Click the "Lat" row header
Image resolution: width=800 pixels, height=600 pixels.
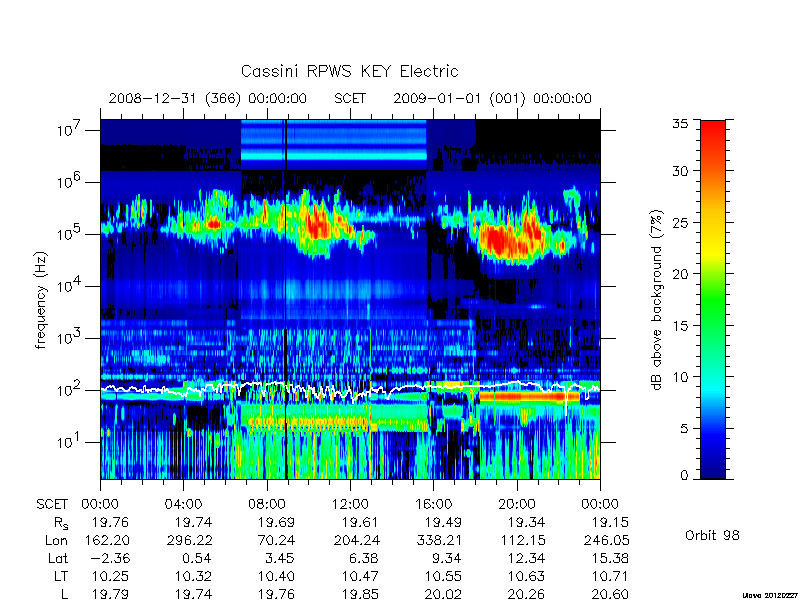tap(58, 559)
